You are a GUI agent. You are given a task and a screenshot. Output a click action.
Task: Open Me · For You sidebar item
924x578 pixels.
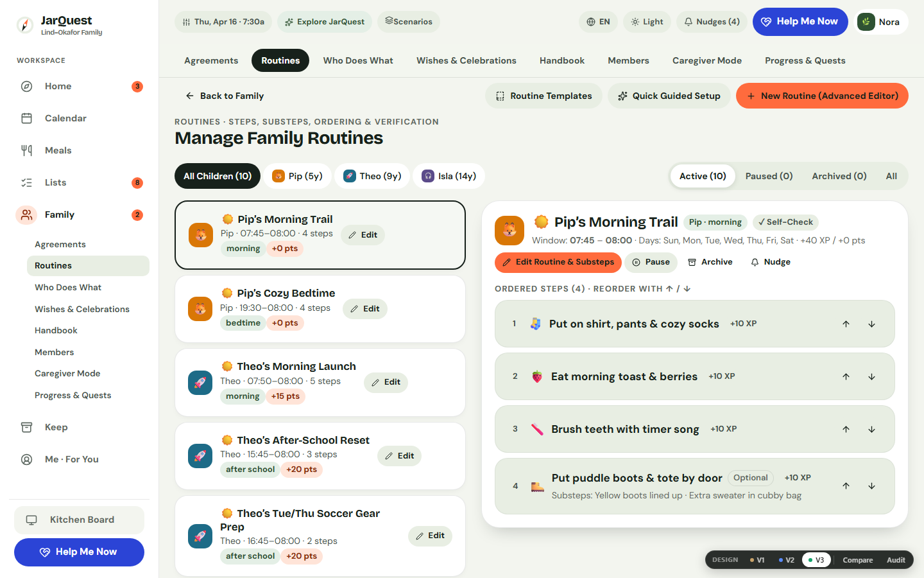(x=82, y=459)
